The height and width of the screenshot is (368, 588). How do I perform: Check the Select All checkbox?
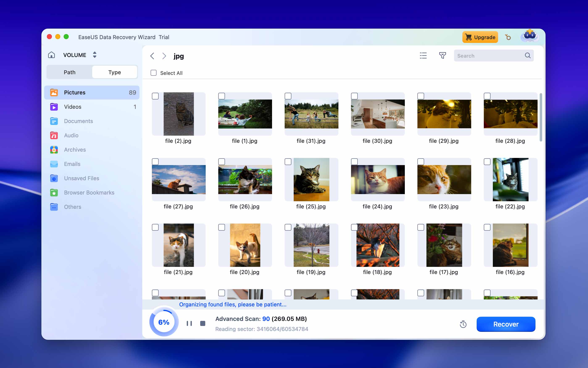(x=153, y=73)
